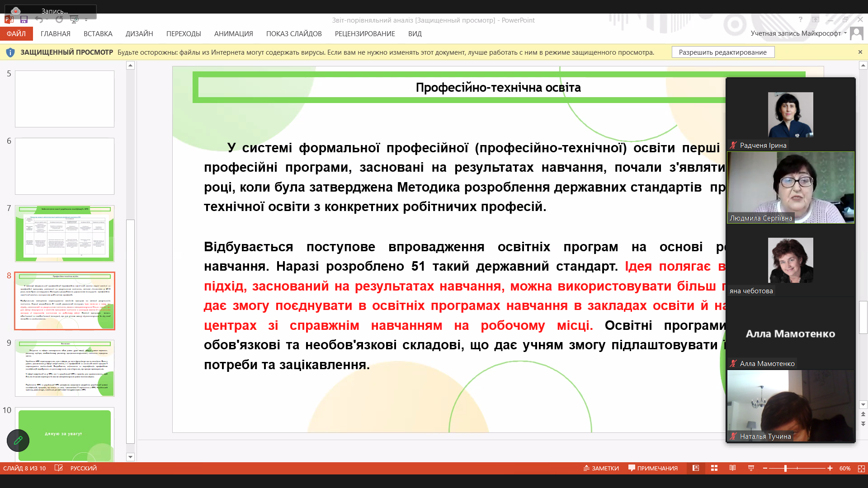Click Fit slide to current window icon
The width and height of the screenshot is (868, 488).
click(861, 468)
